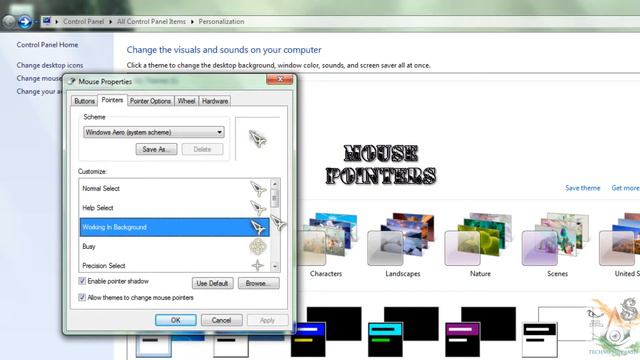Click pointer list scroll-up arrow

coord(275,183)
